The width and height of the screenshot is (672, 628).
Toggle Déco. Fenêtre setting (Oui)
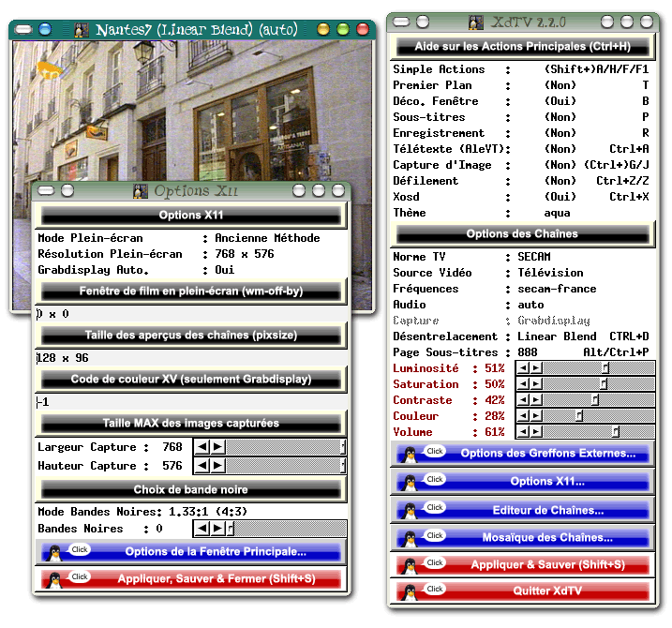(560, 101)
